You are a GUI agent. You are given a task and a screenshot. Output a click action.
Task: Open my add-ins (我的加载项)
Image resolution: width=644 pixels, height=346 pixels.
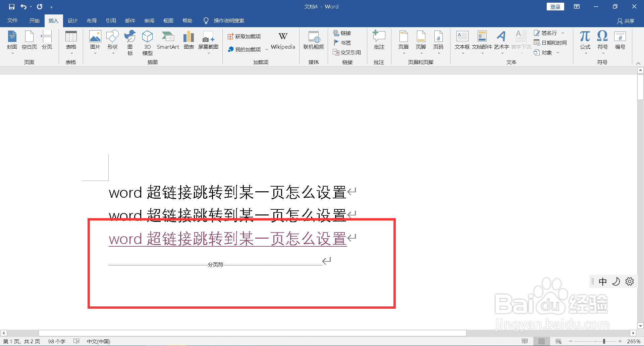click(x=244, y=49)
